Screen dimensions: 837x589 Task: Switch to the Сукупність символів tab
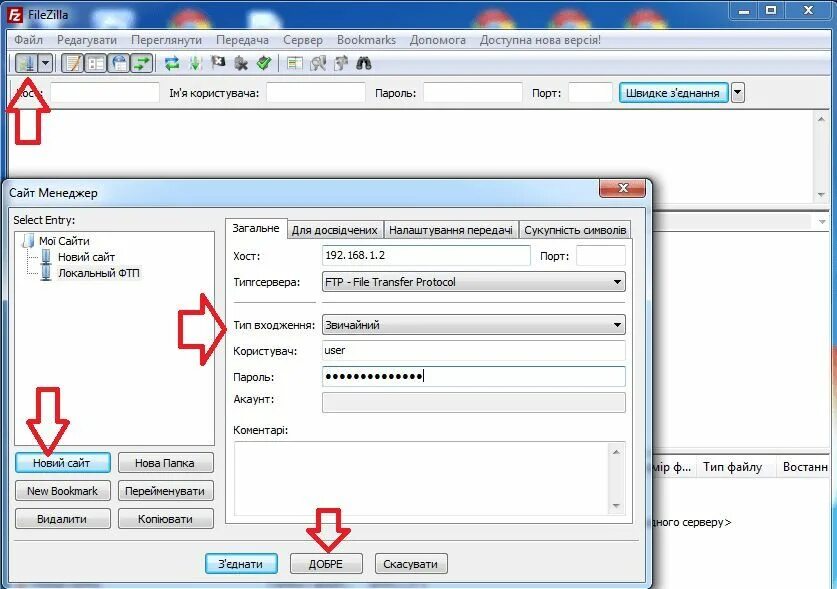pos(575,230)
